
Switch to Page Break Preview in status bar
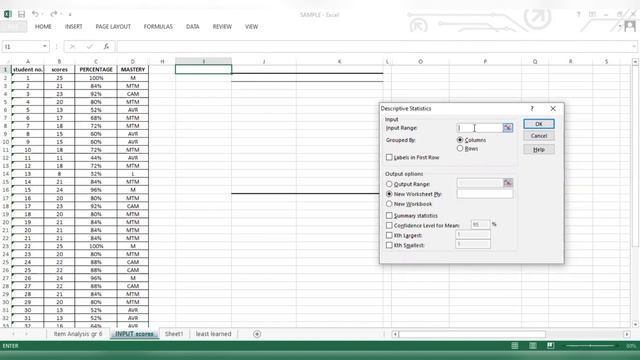pos(551,346)
